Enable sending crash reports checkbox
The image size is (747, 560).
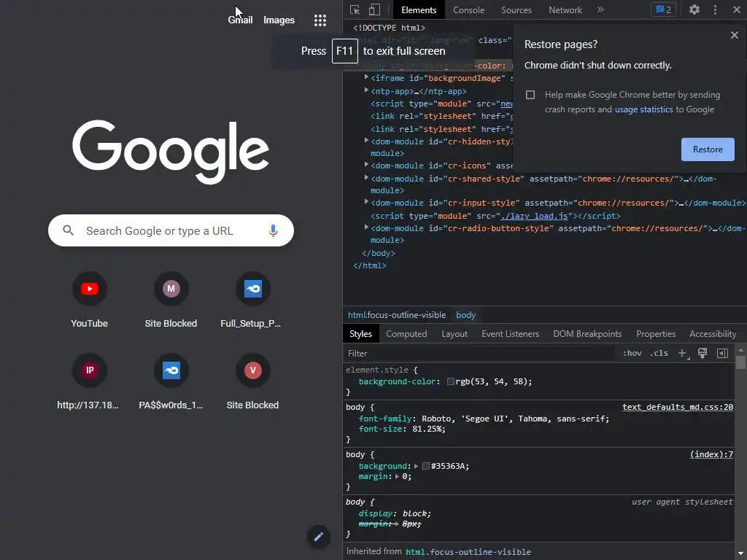530,95
